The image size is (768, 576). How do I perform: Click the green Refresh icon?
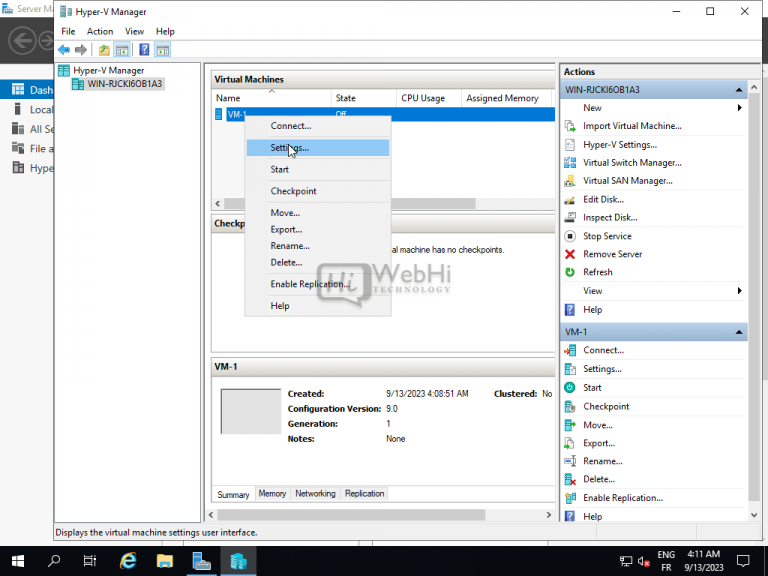pos(570,272)
